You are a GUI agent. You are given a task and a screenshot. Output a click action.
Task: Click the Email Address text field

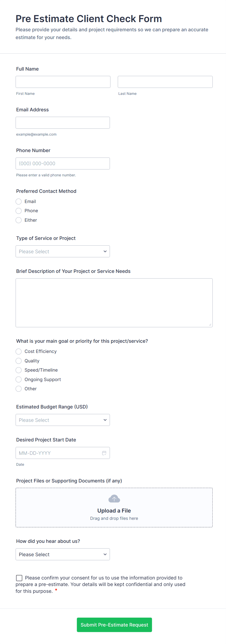tap(63, 122)
